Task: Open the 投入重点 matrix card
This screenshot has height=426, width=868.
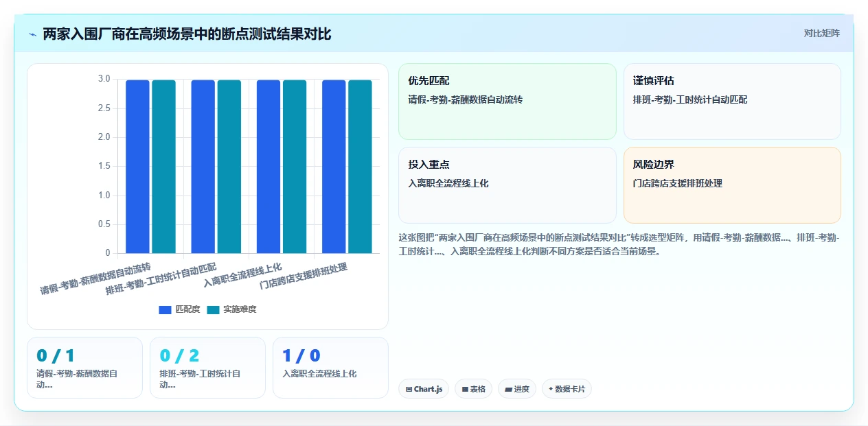Action: pos(507,185)
